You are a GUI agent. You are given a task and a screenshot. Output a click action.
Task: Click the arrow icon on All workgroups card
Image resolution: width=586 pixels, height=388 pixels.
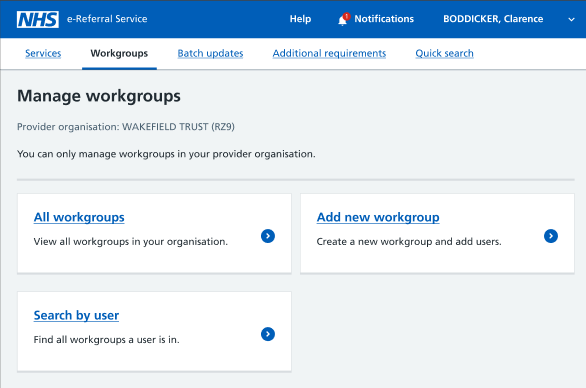click(x=268, y=236)
